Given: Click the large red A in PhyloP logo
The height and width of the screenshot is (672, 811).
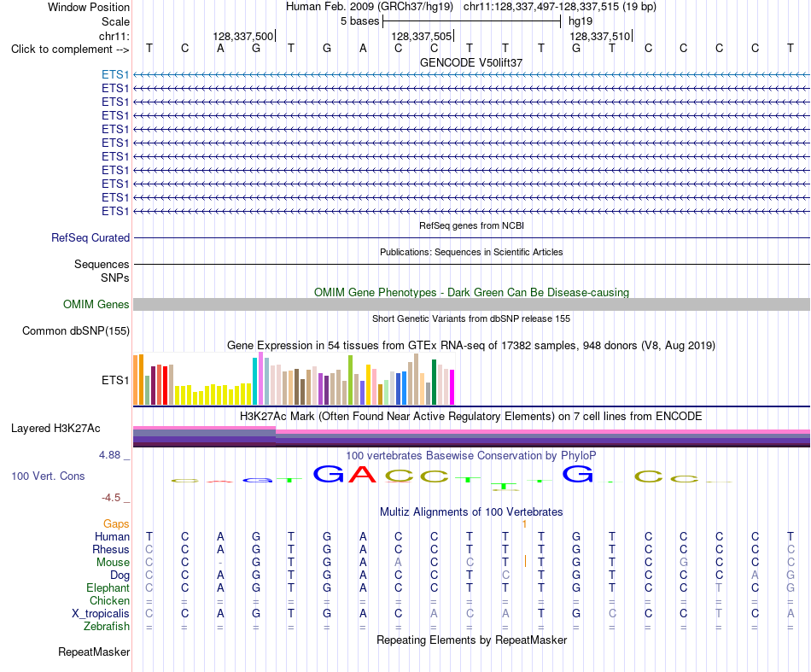Looking at the screenshot, I should [x=363, y=474].
